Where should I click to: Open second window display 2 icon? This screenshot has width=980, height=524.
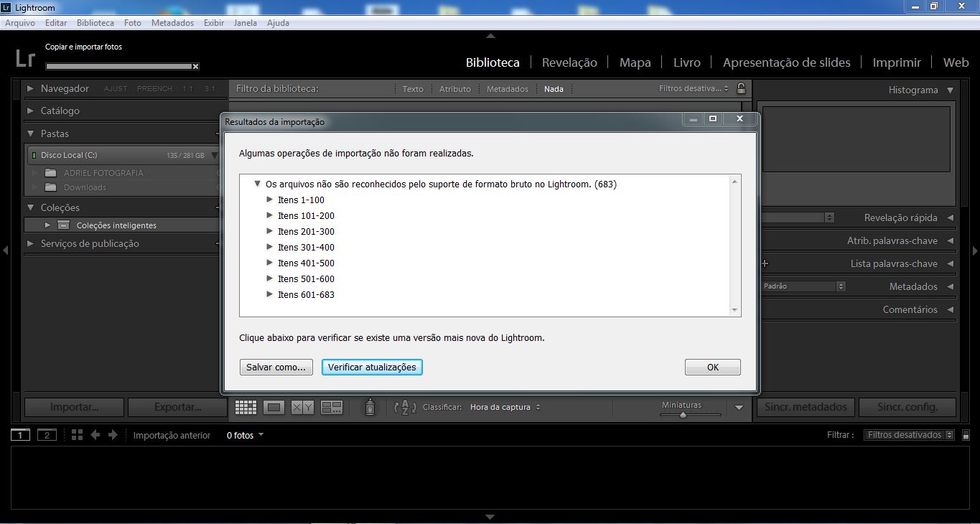[x=47, y=435]
